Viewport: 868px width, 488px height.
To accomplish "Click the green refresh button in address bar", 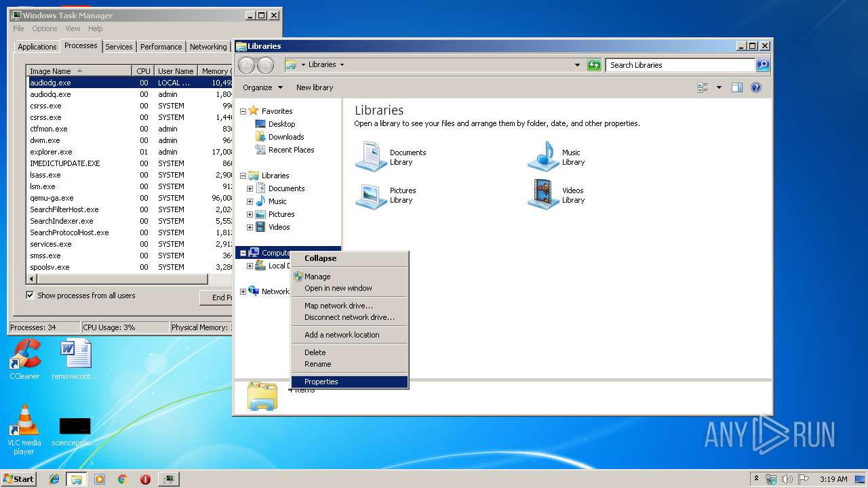I will tap(594, 65).
